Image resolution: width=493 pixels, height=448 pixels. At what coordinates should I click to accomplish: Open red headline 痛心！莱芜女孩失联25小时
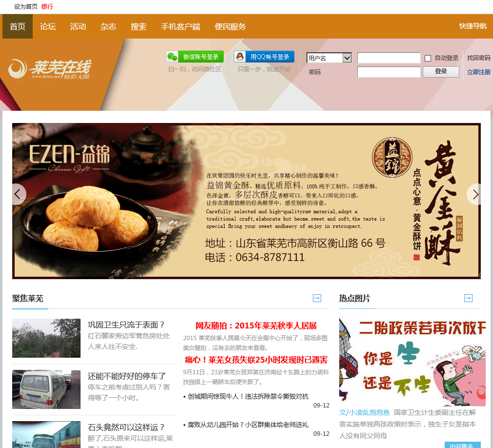click(x=256, y=360)
